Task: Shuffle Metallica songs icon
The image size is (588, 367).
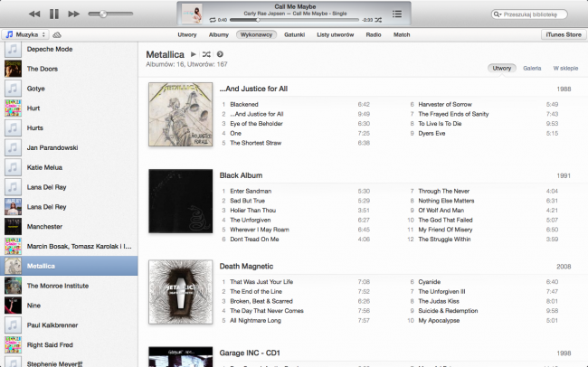Action: 206,54
